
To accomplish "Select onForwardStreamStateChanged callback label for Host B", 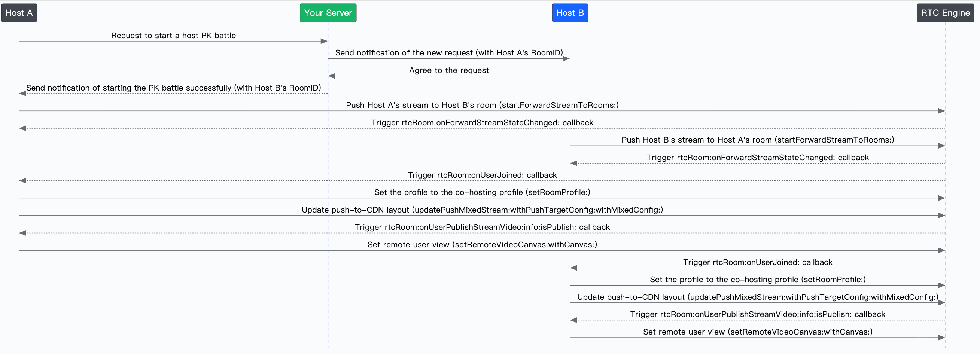I will [x=757, y=158].
